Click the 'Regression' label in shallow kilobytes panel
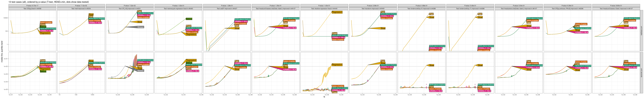The image size is (644, 99). click(x=337, y=12)
